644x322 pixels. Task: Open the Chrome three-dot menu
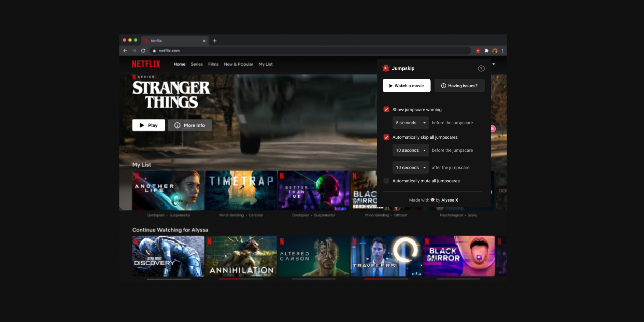coord(502,50)
